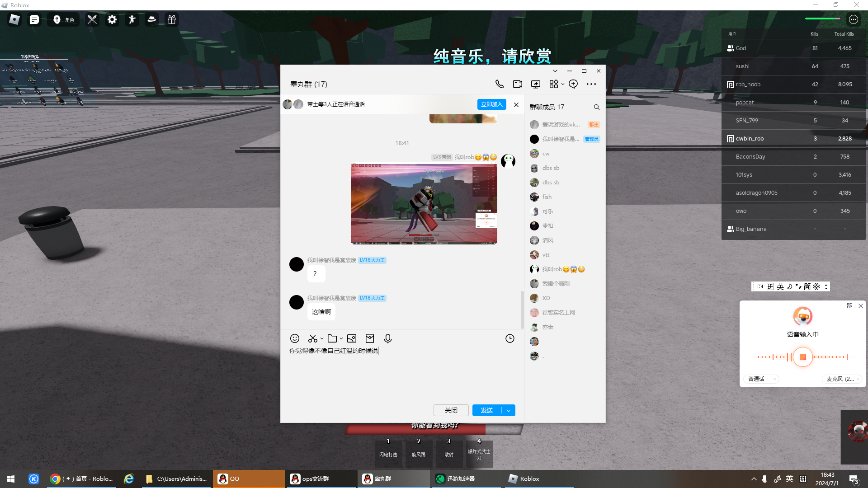This screenshot has width=868, height=488.
Task: Click the microphone icon in the system tray
Action: coord(764,479)
